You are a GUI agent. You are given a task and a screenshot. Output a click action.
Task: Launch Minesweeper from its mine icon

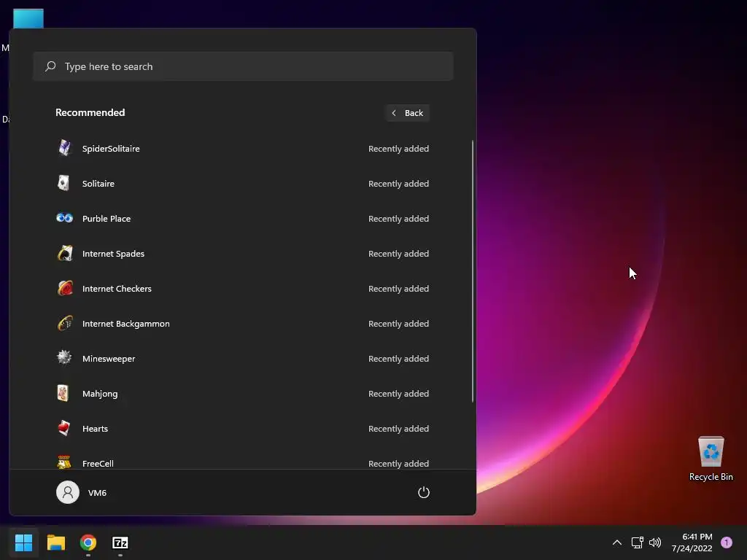point(64,357)
